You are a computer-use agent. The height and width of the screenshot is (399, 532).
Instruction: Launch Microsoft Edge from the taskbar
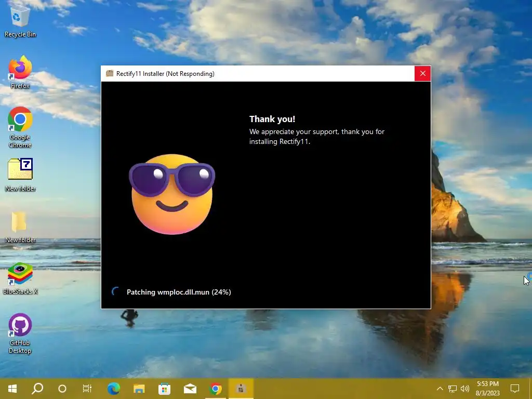click(x=114, y=389)
